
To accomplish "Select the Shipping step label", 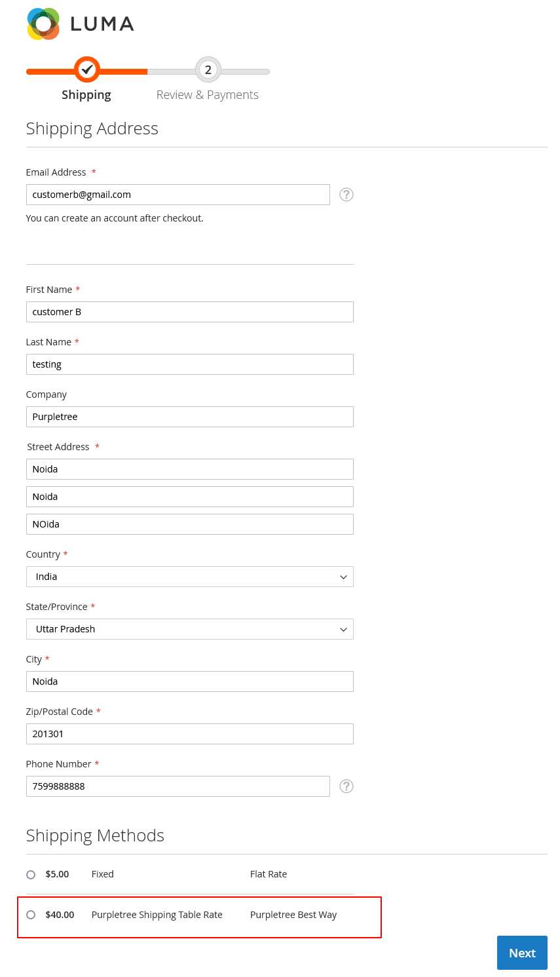I will click(86, 95).
